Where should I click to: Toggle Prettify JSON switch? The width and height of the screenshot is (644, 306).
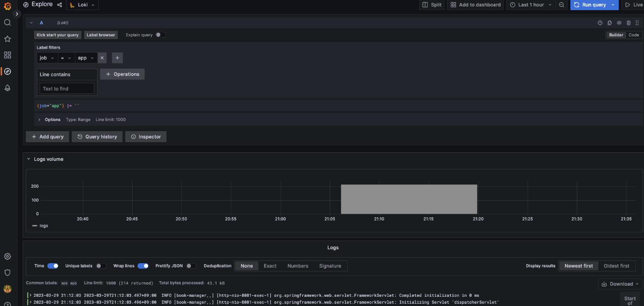tap(191, 266)
